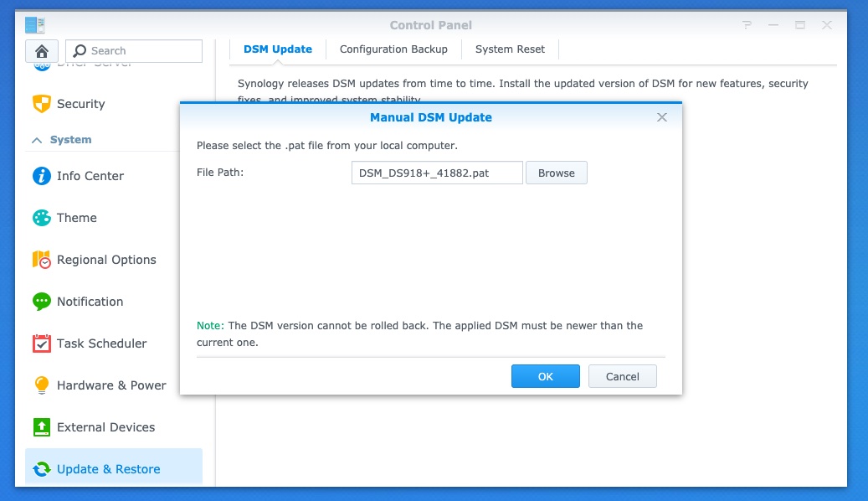868x501 pixels.
Task: Open External Devices
Action: 114,427
